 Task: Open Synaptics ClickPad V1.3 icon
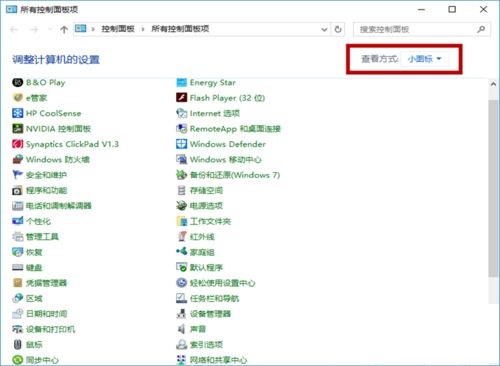[17, 144]
